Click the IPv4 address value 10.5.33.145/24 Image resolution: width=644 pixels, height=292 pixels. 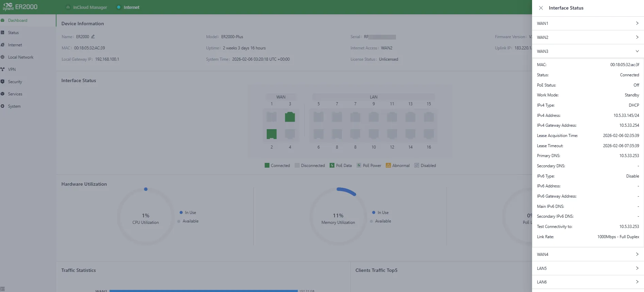(626, 116)
